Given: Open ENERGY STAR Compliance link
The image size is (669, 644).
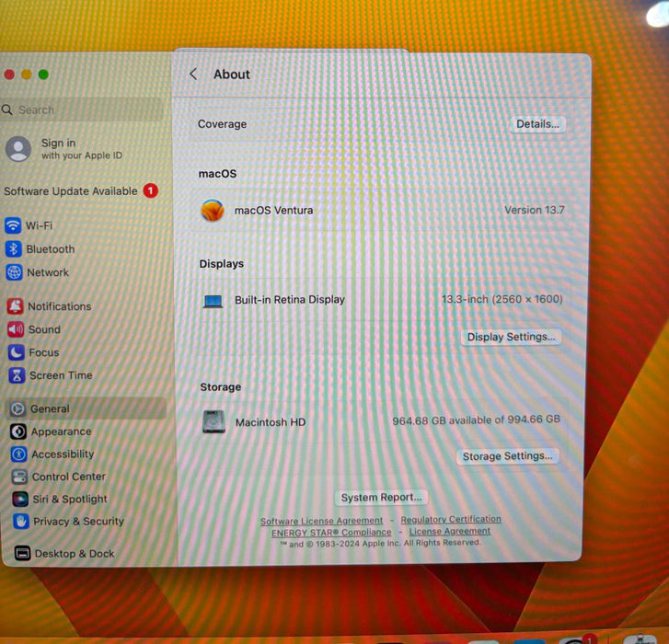Looking at the screenshot, I should (x=331, y=533).
